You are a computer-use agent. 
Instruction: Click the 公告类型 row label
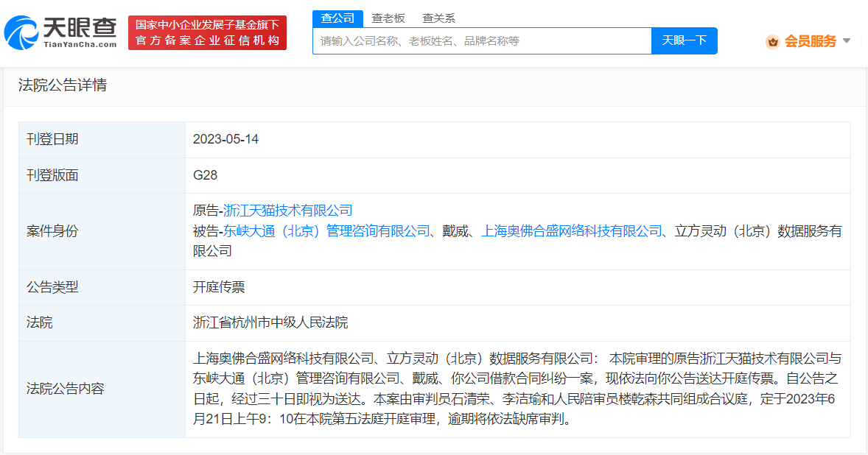click(52, 287)
